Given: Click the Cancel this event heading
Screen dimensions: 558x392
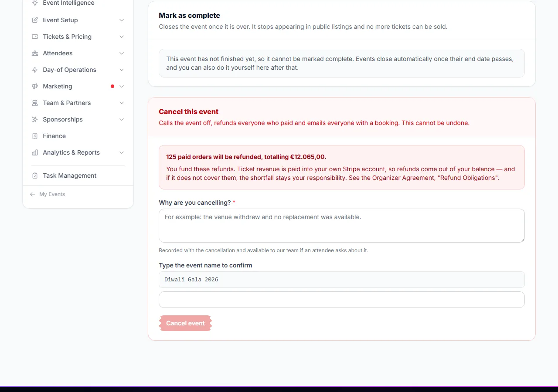Looking at the screenshot, I should point(189,112).
